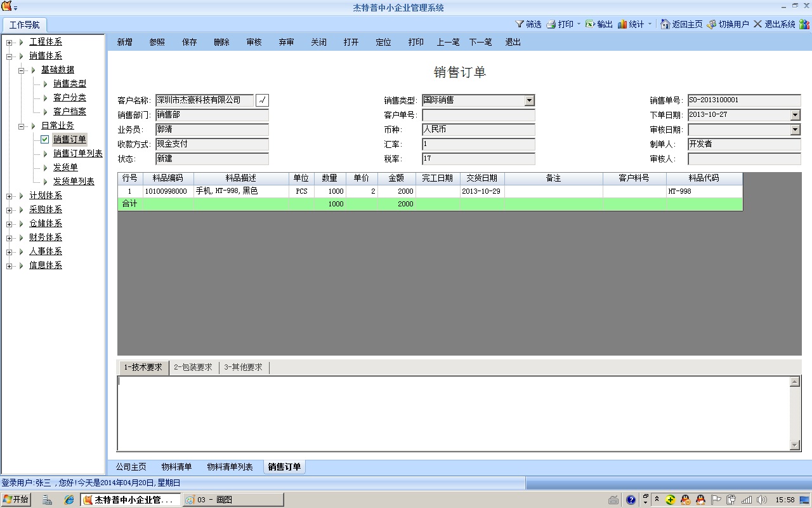Open 客户档案 in the tree
This screenshot has height=508, width=812.
coord(70,111)
